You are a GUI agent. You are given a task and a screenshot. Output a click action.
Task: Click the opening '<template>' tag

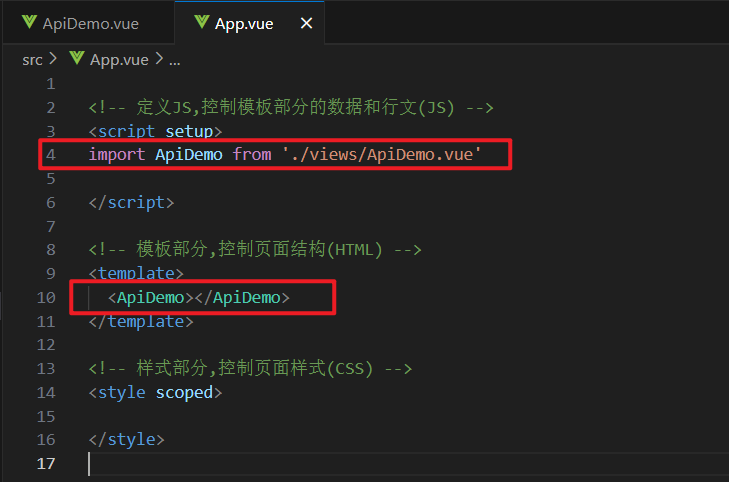click(136, 273)
